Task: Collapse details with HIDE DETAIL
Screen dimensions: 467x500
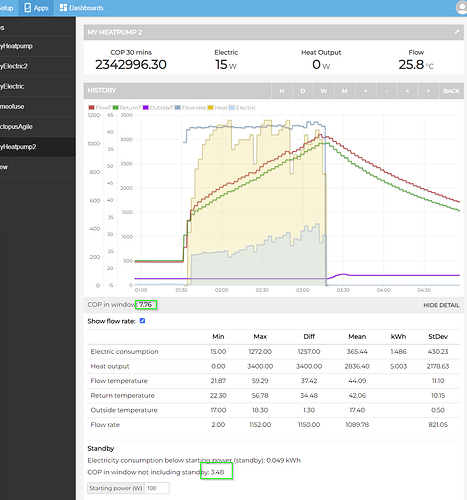Action: (441, 305)
